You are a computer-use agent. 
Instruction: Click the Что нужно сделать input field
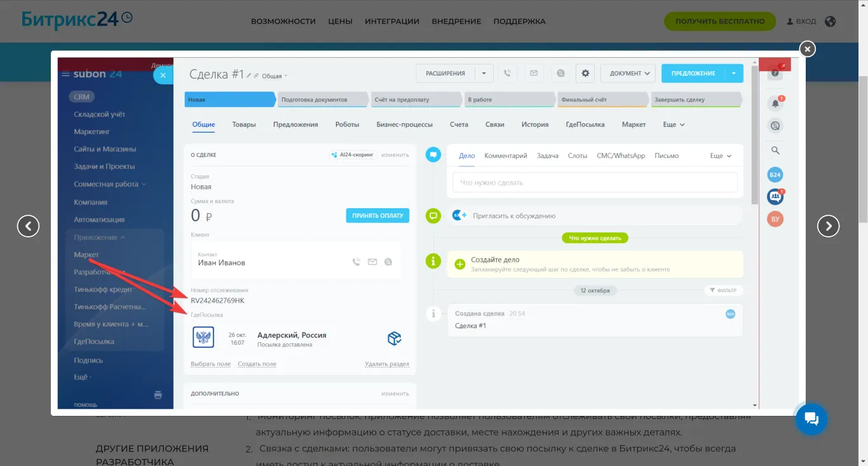pyautogui.click(x=595, y=183)
